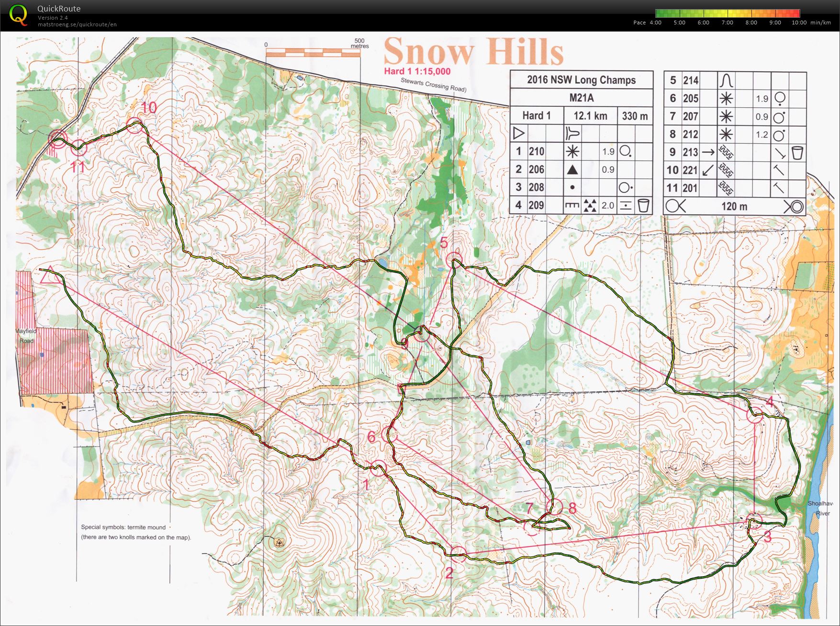Select control circle 11 near the finish
Viewport: 840px width, 626px height.
click(x=79, y=148)
